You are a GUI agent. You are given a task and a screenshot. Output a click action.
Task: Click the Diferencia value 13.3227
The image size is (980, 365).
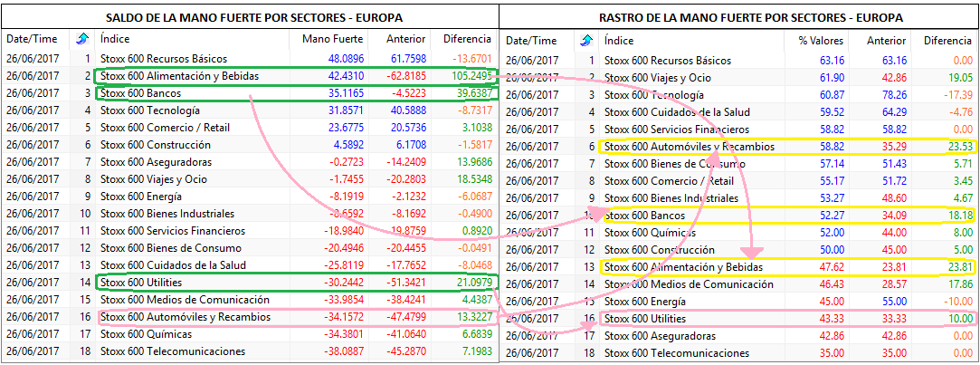(473, 317)
